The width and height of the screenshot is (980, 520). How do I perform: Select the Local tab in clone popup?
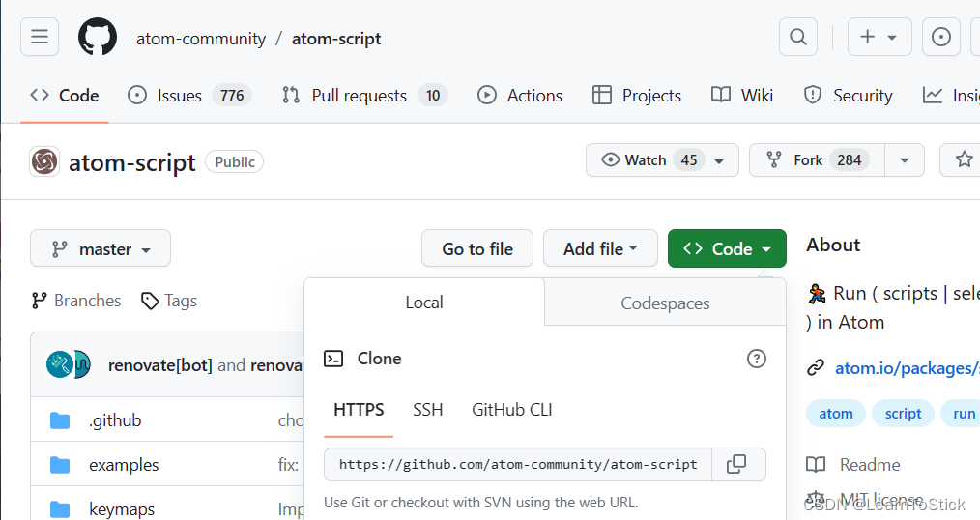424,303
